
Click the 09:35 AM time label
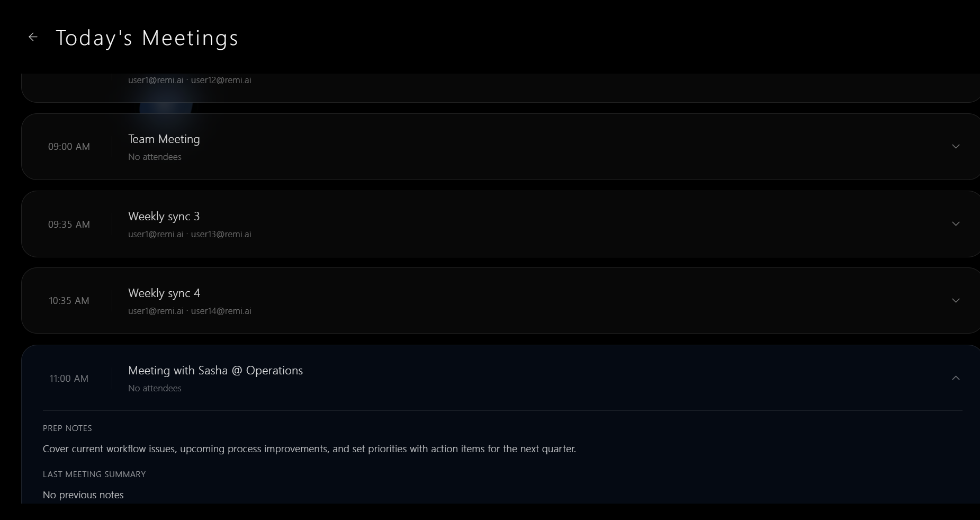69,225
